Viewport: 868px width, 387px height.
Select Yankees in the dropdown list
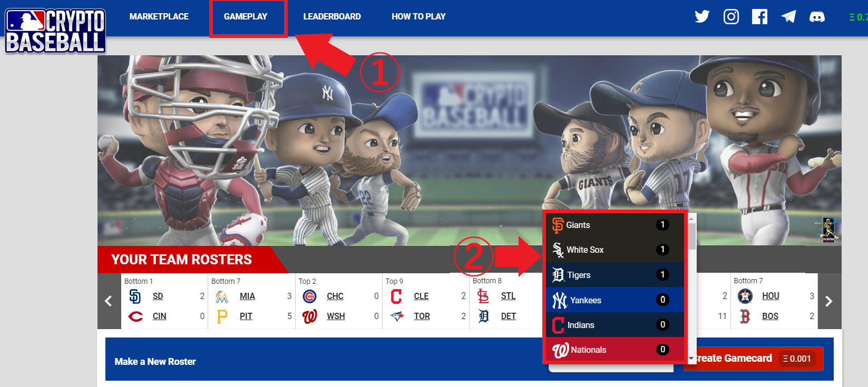[615, 300]
